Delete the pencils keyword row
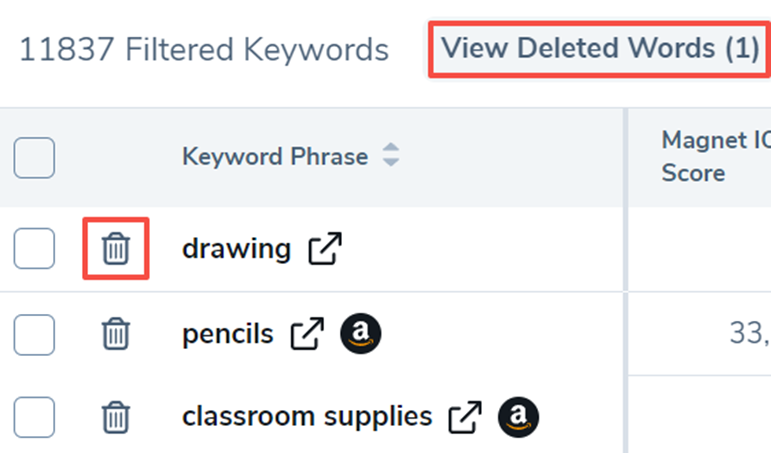 pos(116,334)
